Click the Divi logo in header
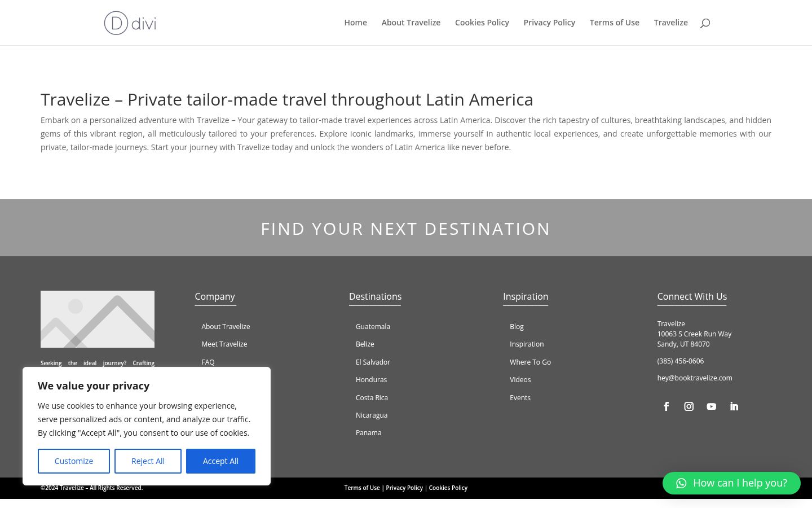 point(130,23)
